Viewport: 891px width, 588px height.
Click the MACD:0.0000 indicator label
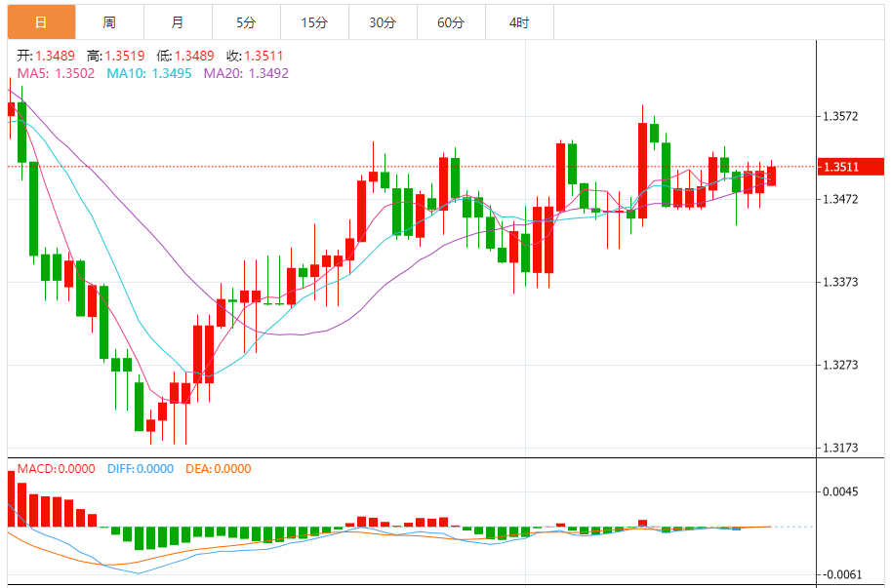pos(56,469)
